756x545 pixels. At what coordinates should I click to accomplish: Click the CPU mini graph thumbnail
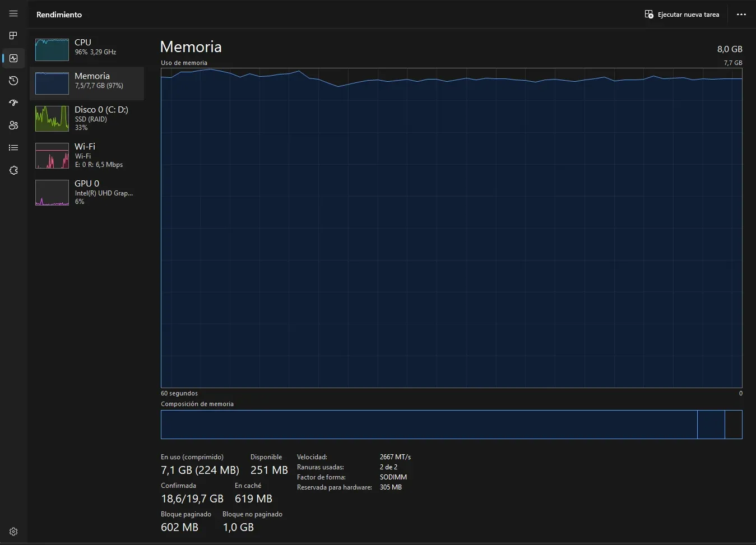(x=52, y=50)
